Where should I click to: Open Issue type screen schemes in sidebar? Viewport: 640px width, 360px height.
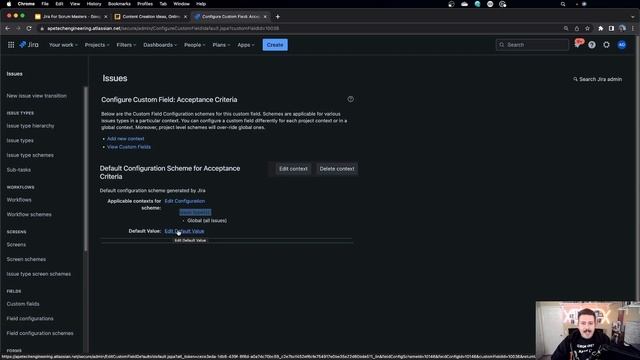[38, 274]
